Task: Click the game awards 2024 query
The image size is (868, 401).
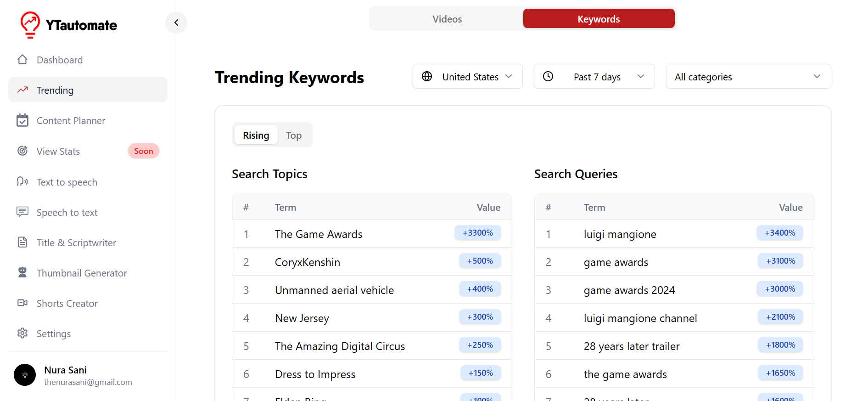Action: [x=629, y=290]
